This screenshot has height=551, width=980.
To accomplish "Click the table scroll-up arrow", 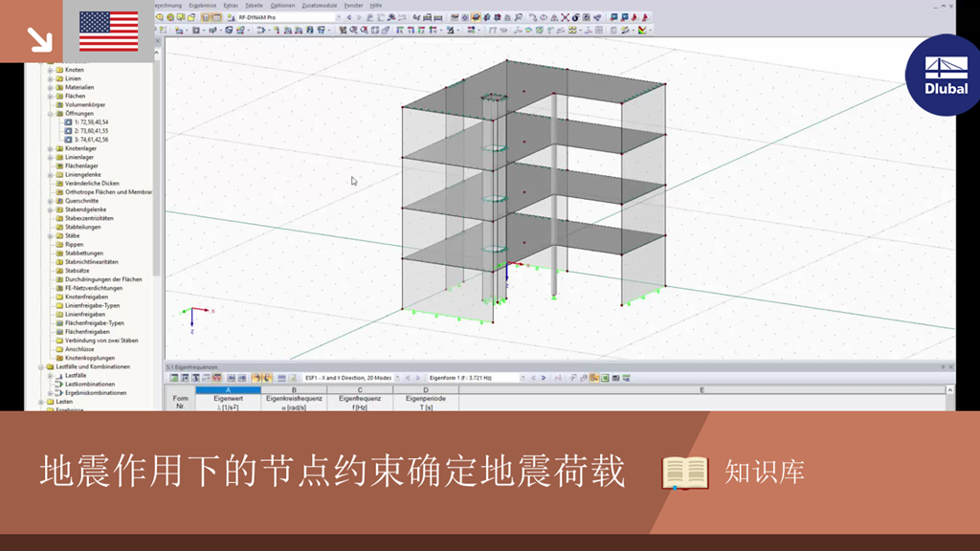I will (x=950, y=390).
